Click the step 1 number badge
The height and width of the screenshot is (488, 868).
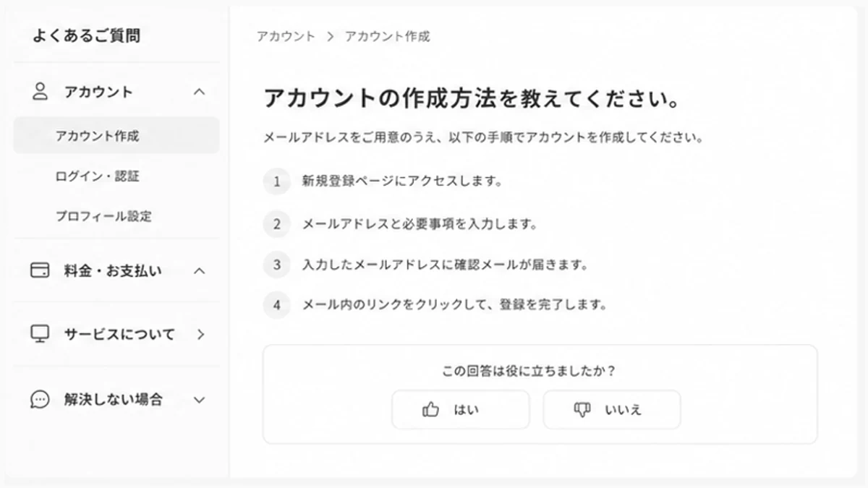pos(276,181)
